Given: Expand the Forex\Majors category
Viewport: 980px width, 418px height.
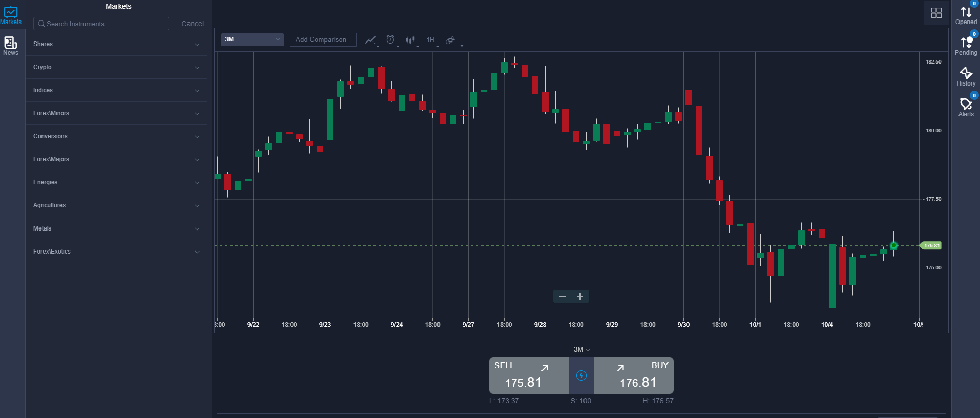Looking at the screenshot, I should [117, 159].
